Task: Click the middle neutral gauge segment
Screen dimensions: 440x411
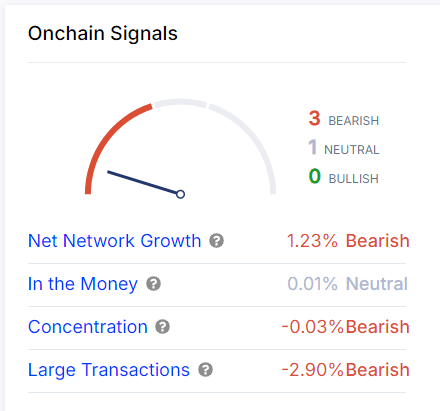Action: (180, 102)
